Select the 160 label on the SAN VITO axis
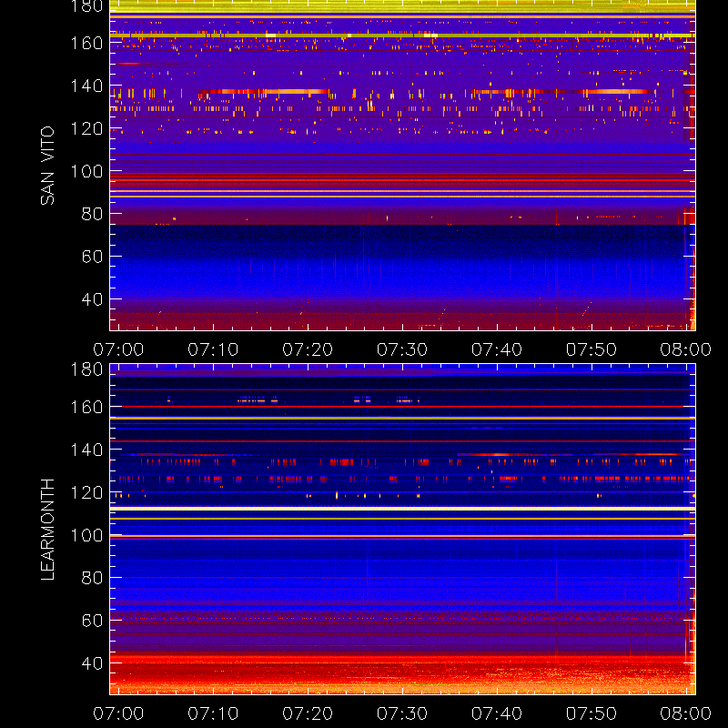Image resolution: width=728 pixels, height=728 pixels. point(86,43)
